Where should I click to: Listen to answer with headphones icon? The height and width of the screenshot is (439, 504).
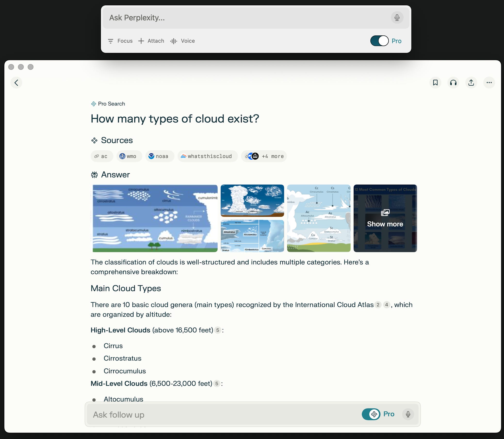pyautogui.click(x=453, y=82)
